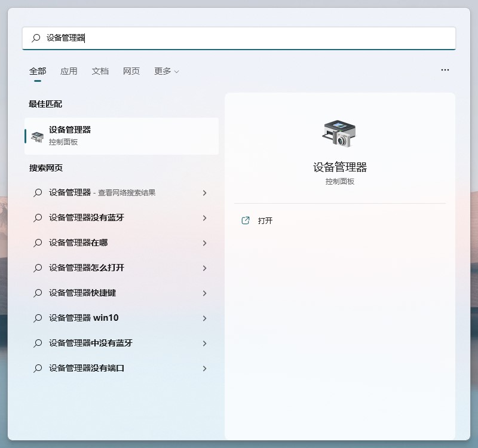
Task: Open the ellipsis options menu at top right
Action: (445, 70)
